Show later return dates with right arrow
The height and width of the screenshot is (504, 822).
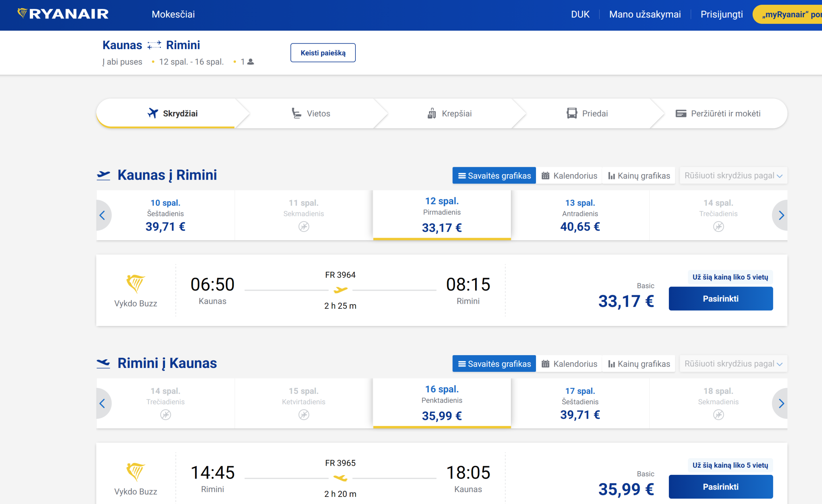pyautogui.click(x=781, y=403)
